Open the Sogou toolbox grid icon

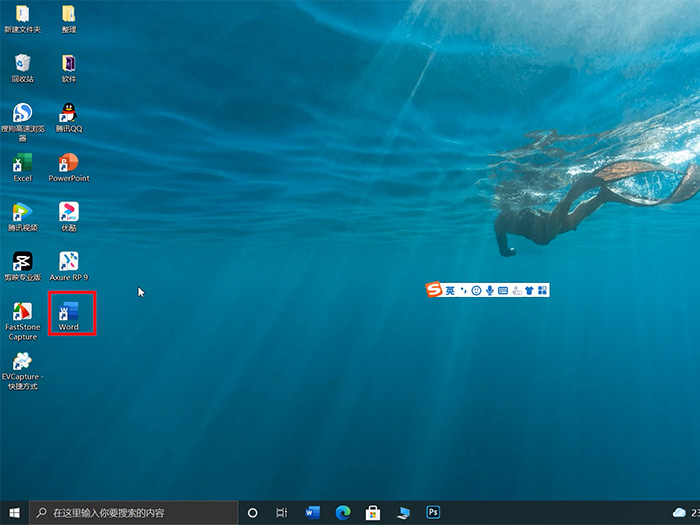(542, 291)
